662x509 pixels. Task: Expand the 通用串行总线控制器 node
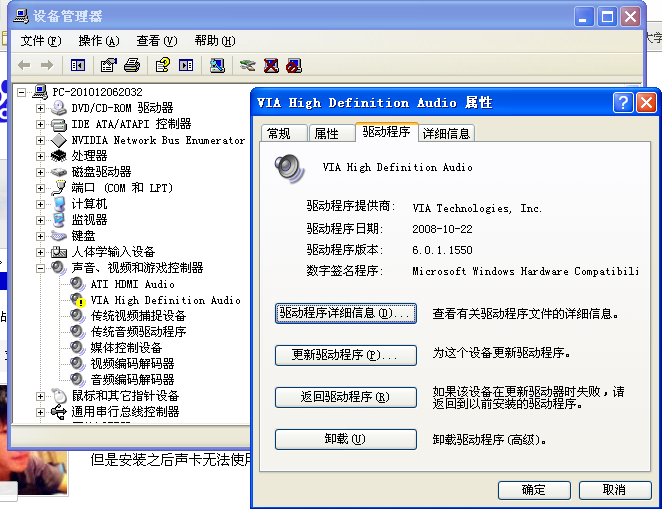(40, 412)
